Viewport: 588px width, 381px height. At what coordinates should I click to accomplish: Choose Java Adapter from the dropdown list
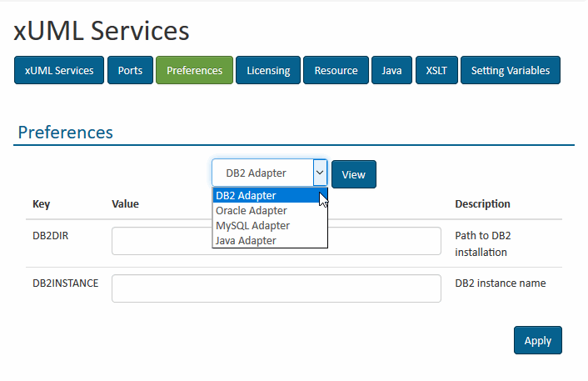246,241
